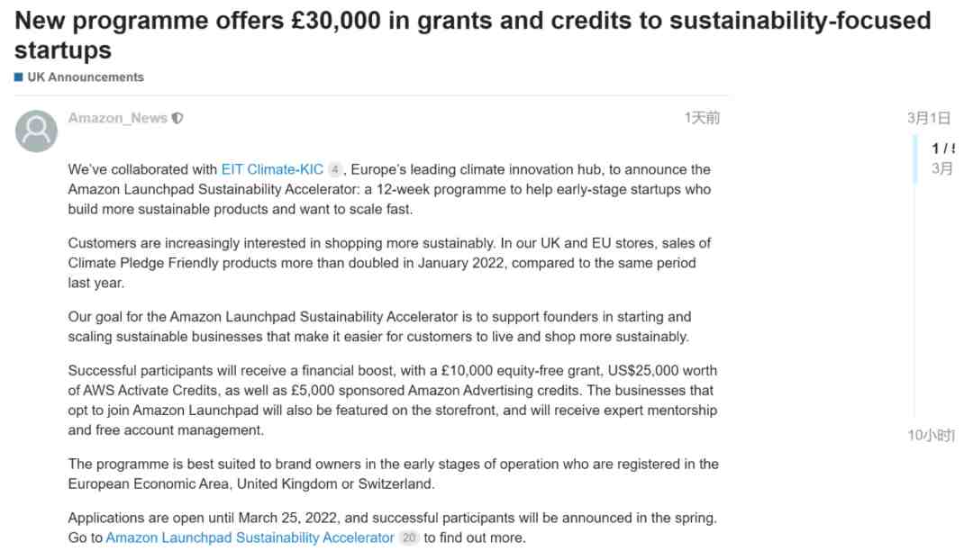The height and width of the screenshot is (560, 973).
Task: Click the 20 click-count badge after Accelerator link
Action: coord(409,537)
